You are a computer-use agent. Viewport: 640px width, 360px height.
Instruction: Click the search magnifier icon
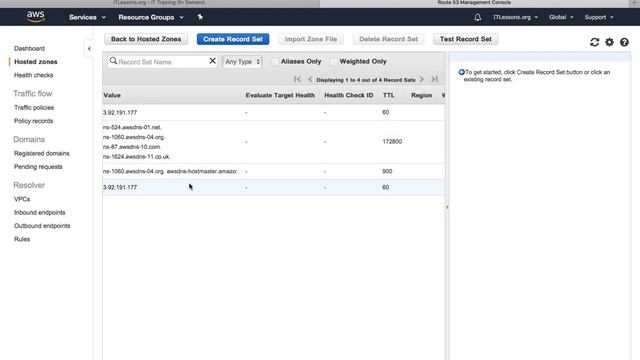point(113,61)
